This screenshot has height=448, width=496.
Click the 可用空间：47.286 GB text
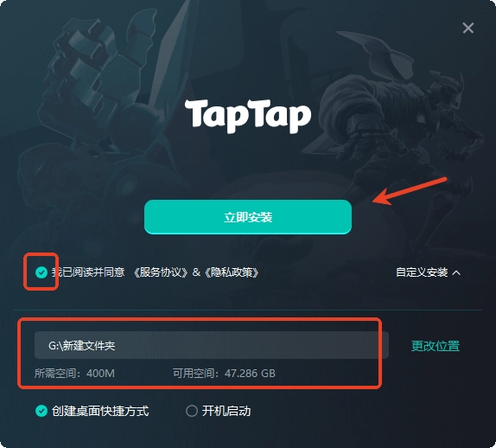(x=224, y=374)
